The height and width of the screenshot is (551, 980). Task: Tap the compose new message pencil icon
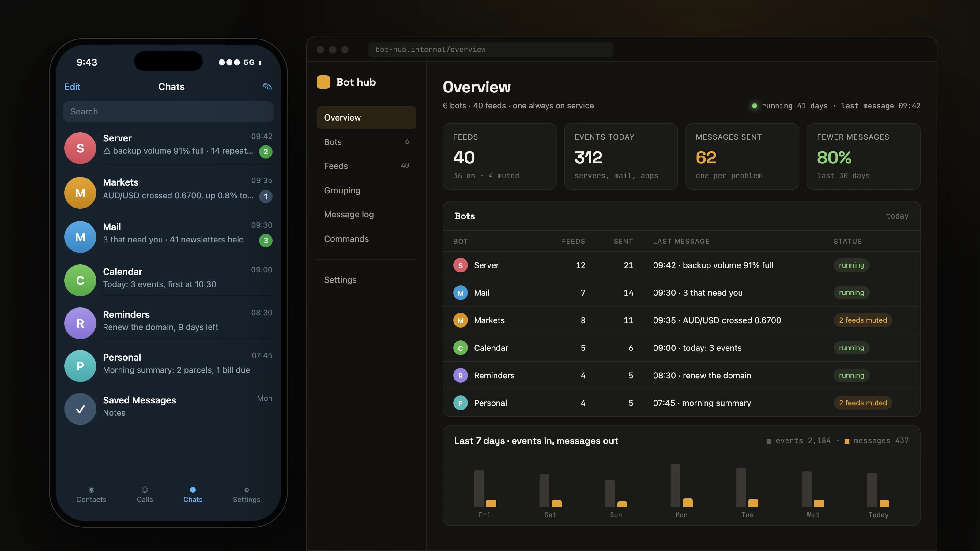coord(267,86)
